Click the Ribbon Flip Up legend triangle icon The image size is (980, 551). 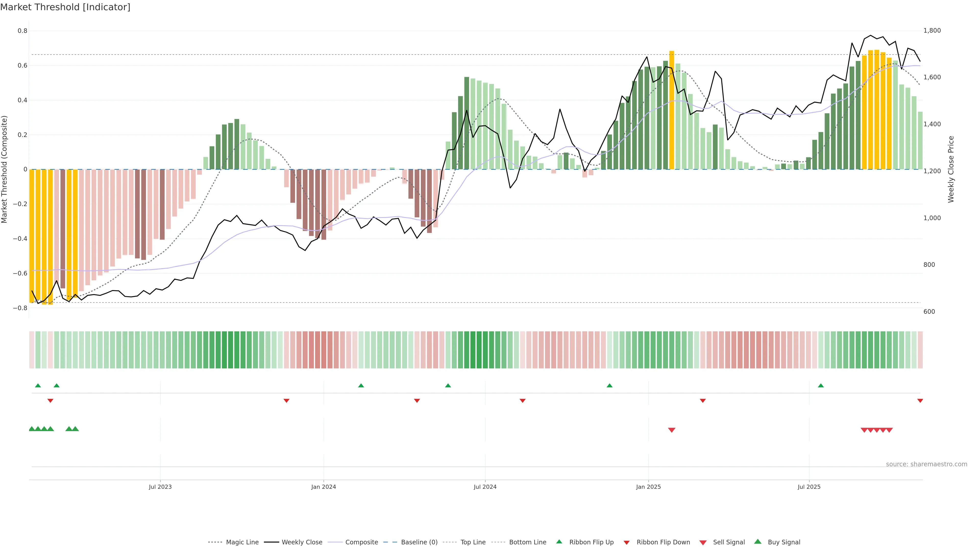559,542
